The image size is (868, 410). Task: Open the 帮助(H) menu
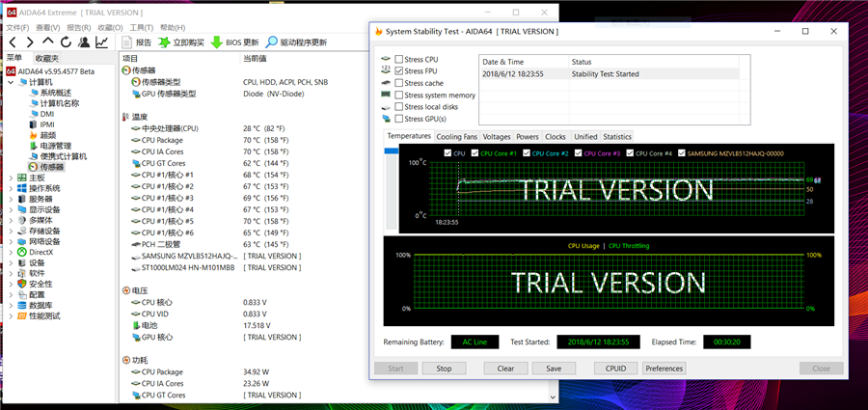(173, 27)
